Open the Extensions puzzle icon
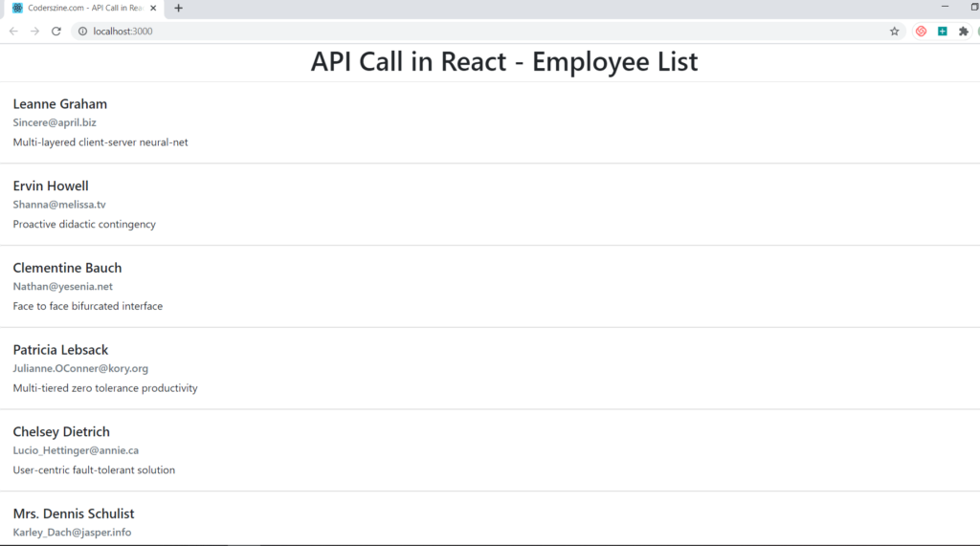 click(x=963, y=32)
